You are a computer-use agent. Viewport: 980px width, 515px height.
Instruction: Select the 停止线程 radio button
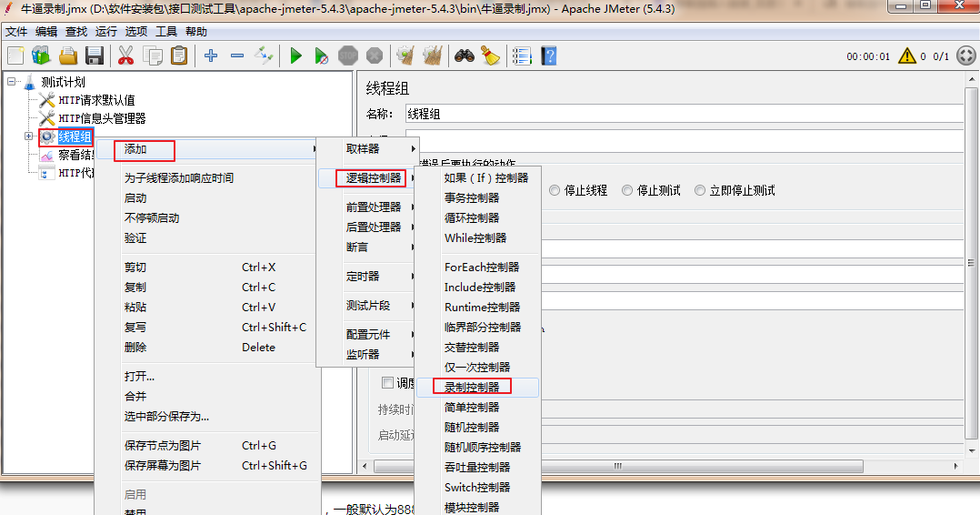click(555, 190)
